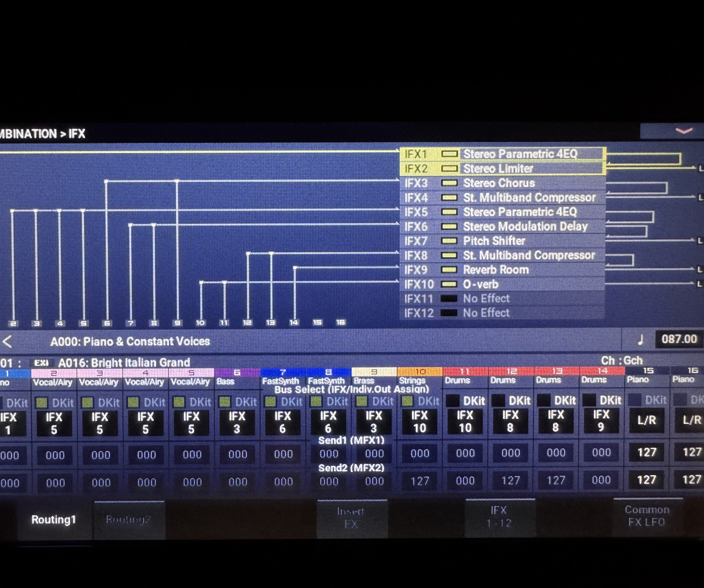The image size is (704, 588).
Task: Click the EXi badge on timbre 01
Action: click(42, 363)
